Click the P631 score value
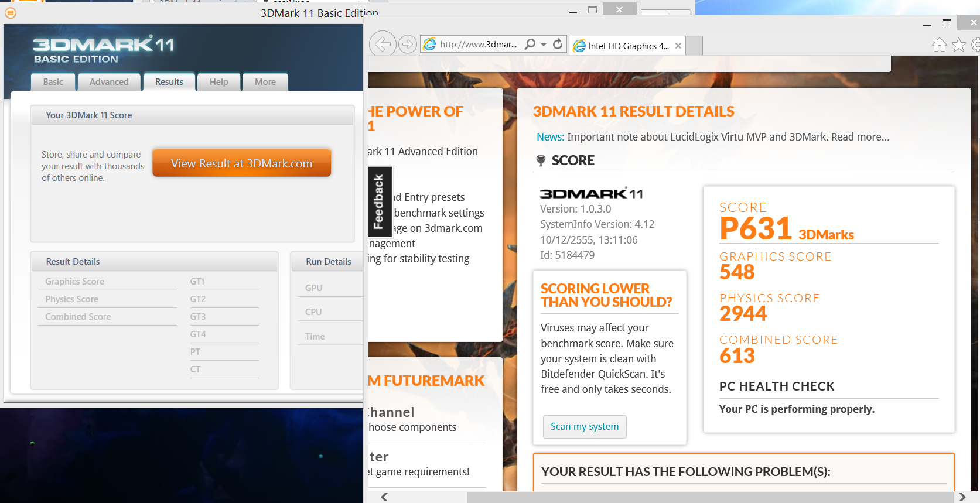 (756, 228)
